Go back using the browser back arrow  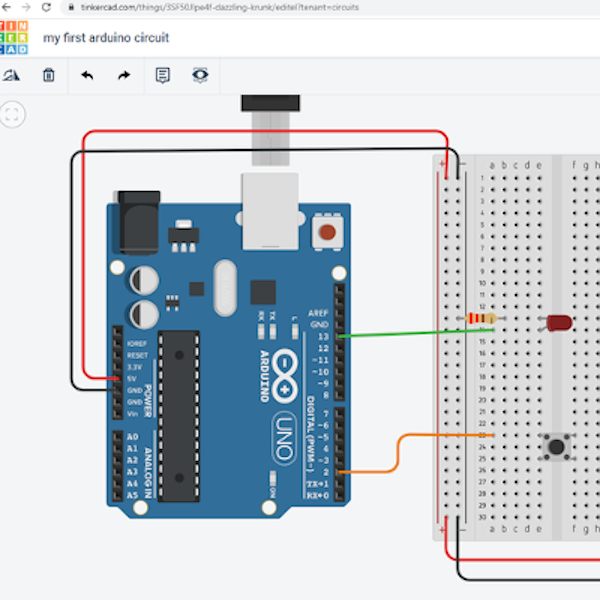(x=5, y=7)
